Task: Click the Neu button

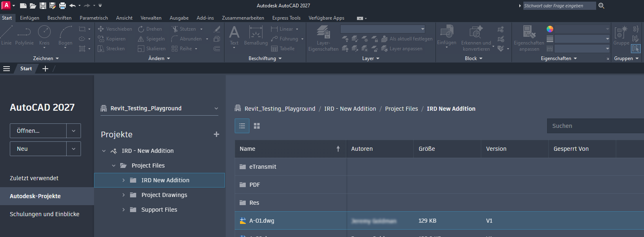Action: 38,149
